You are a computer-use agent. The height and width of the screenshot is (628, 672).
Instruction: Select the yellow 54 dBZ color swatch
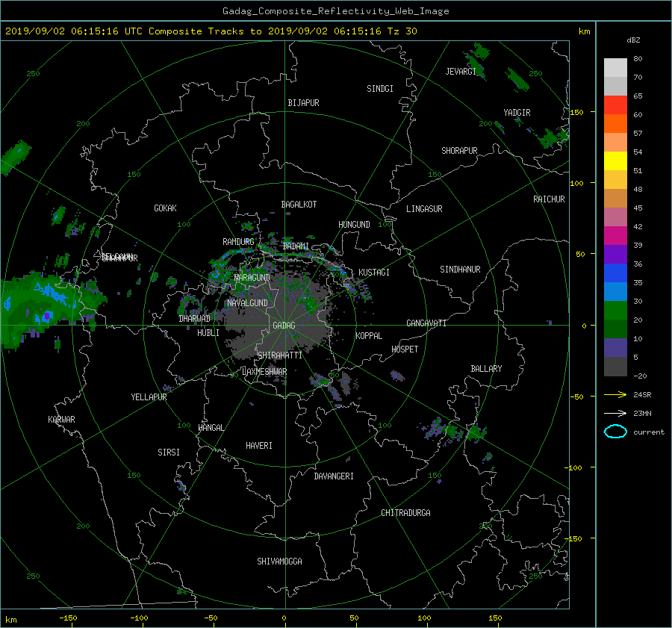[615, 161]
